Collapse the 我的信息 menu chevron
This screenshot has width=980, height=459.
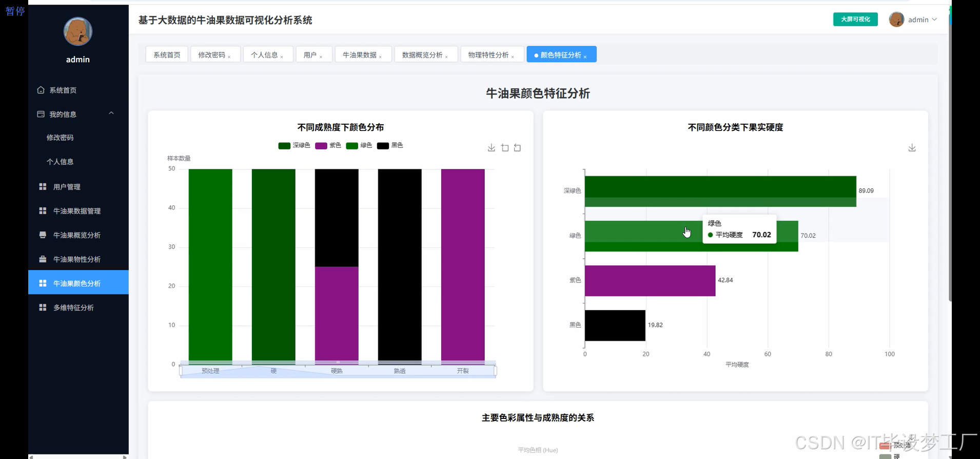[x=111, y=113]
